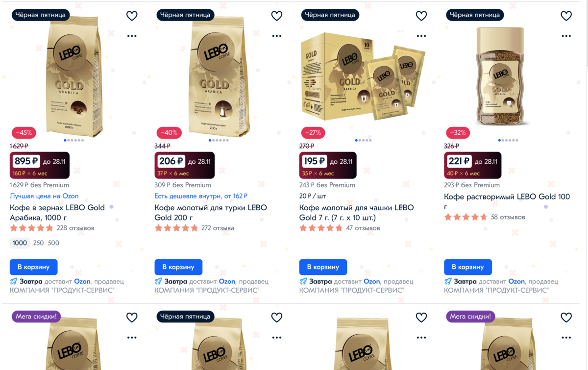This screenshot has height=370, width=588.
Task: Favorite the bottom-row third LEBO product
Action: click(421, 318)
